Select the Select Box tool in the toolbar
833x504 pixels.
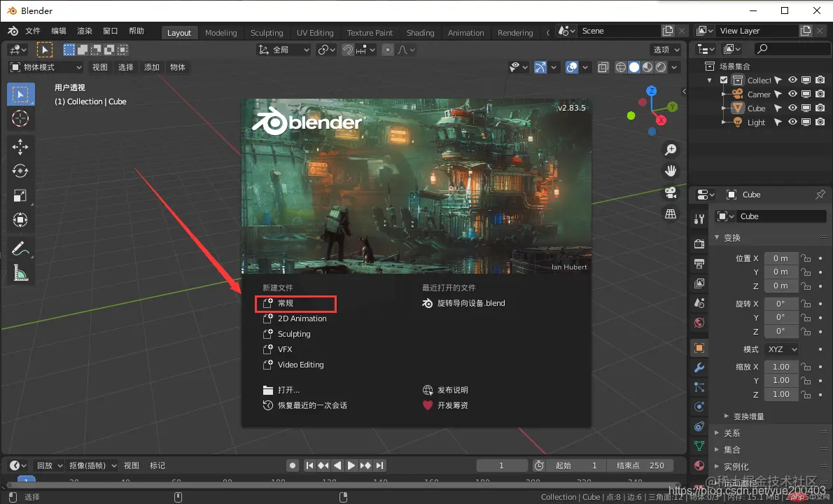click(21, 94)
